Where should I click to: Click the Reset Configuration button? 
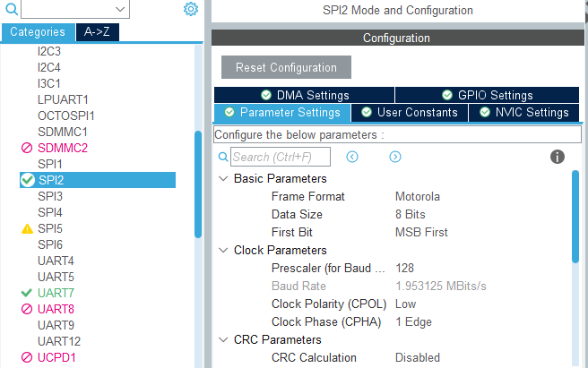(x=286, y=67)
